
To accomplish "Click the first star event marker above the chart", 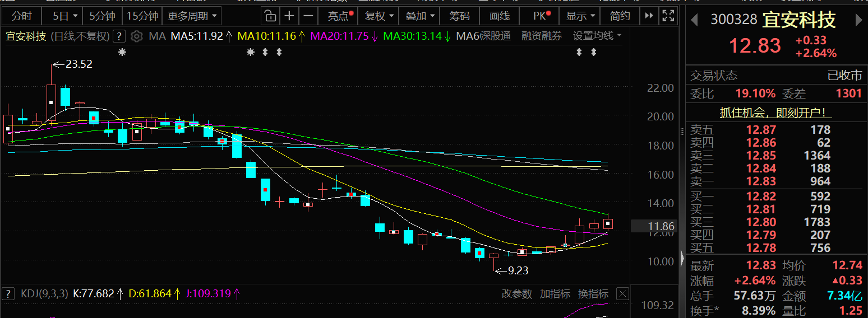I will pyautogui.click(x=122, y=52).
